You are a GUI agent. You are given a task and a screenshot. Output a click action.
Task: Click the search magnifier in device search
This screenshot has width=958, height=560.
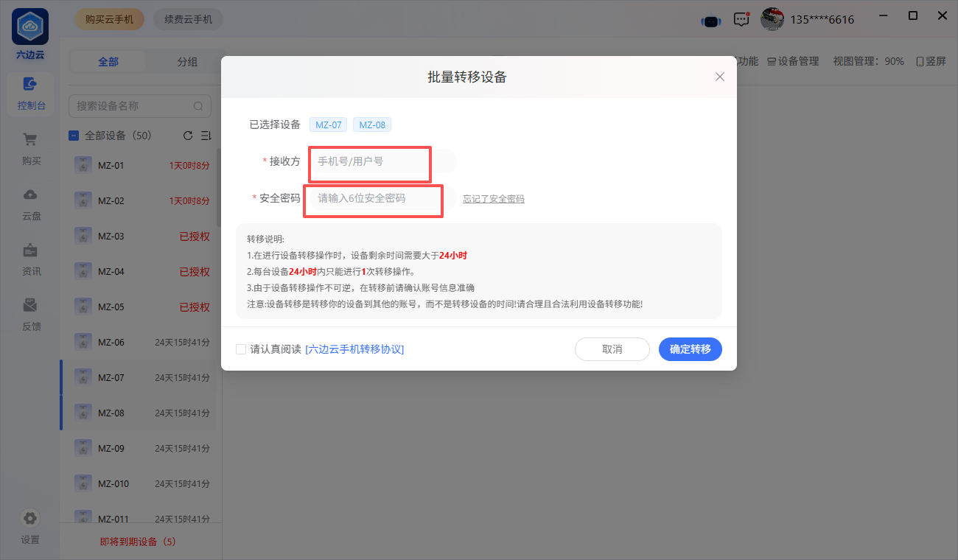(x=198, y=106)
